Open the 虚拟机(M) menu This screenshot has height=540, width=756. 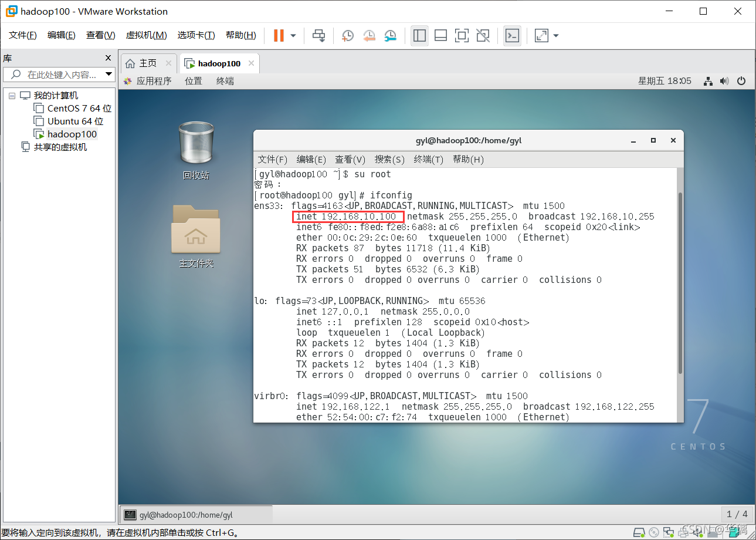(x=147, y=35)
